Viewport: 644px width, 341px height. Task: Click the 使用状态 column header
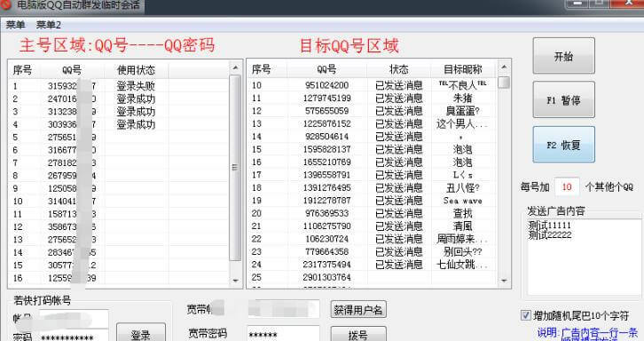[x=137, y=70]
